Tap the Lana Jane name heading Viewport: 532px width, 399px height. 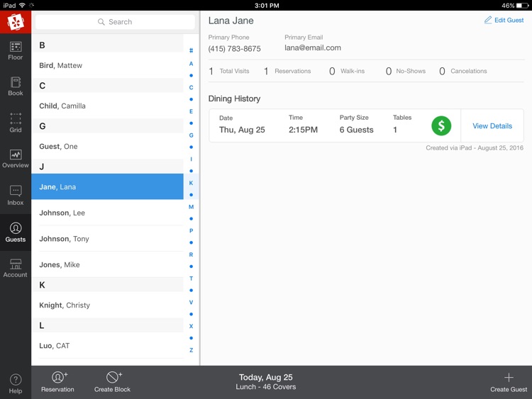(231, 21)
